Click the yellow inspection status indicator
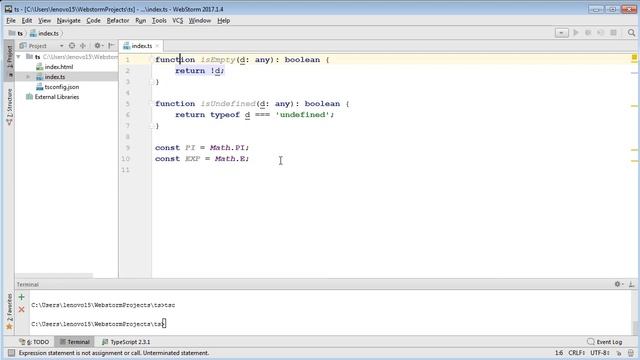Viewport: 640px width, 360px height. (x=634, y=58)
